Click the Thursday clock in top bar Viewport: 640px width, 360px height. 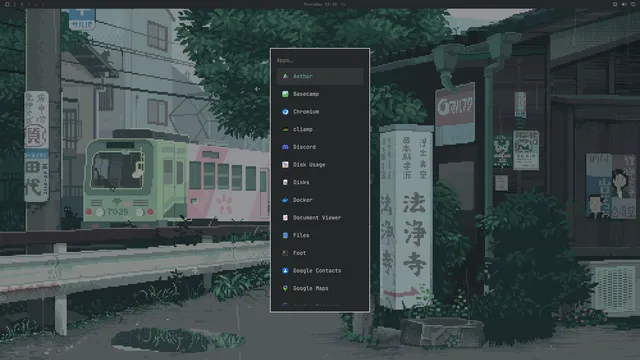tap(320, 4)
